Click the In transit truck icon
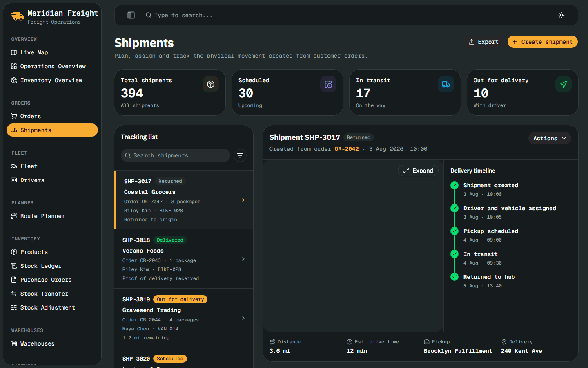Screen dimensions: 588x368 click(446, 84)
